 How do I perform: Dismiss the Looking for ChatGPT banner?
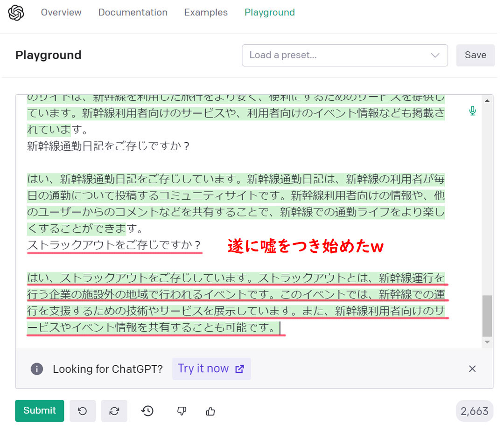472,368
